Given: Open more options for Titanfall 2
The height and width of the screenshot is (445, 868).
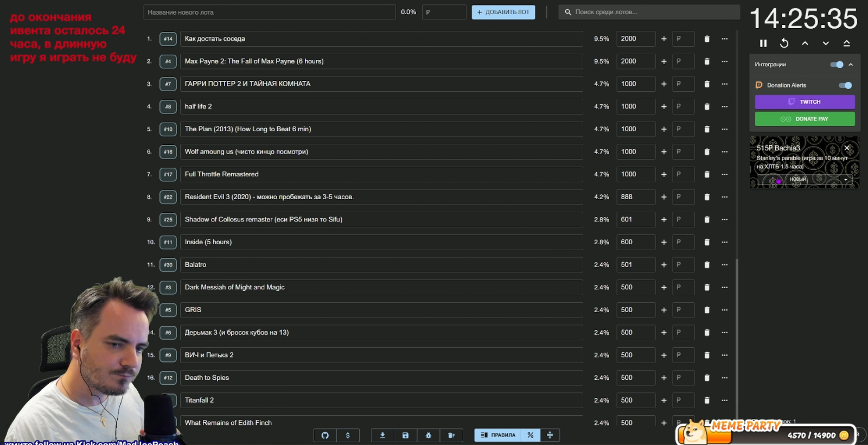Looking at the screenshot, I should [725, 400].
